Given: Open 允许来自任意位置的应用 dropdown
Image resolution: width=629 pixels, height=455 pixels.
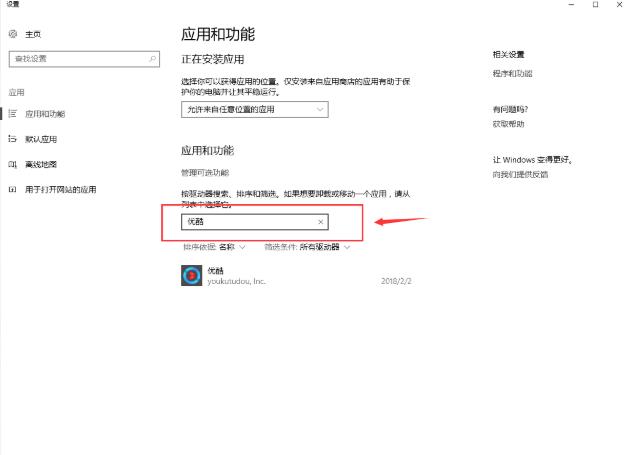Looking at the screenshot, I should [x=255, y=110].
